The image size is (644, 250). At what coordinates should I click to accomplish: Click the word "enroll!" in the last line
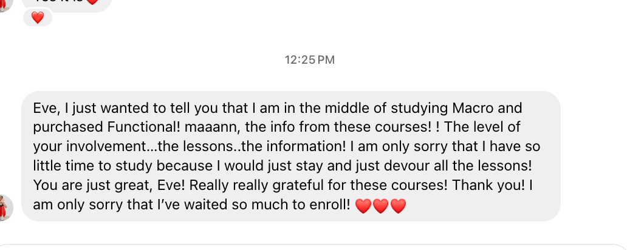click(x=331, y=204)
